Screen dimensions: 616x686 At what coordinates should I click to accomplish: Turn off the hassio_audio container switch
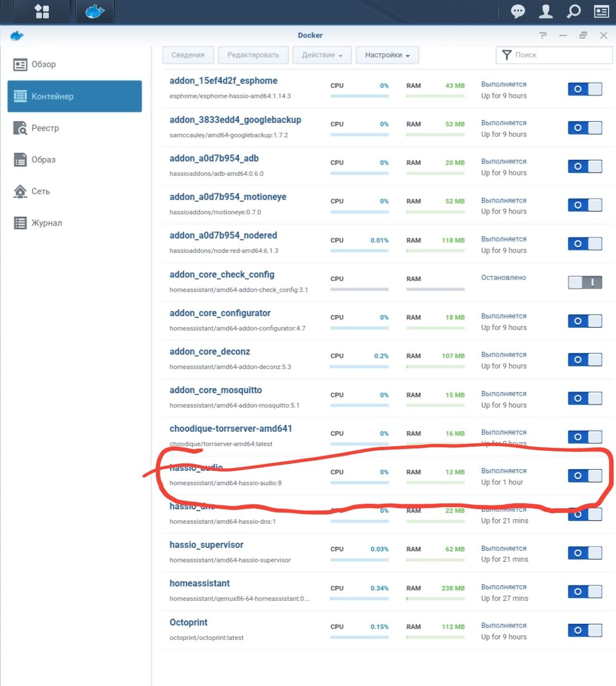(x=585, y=476)
